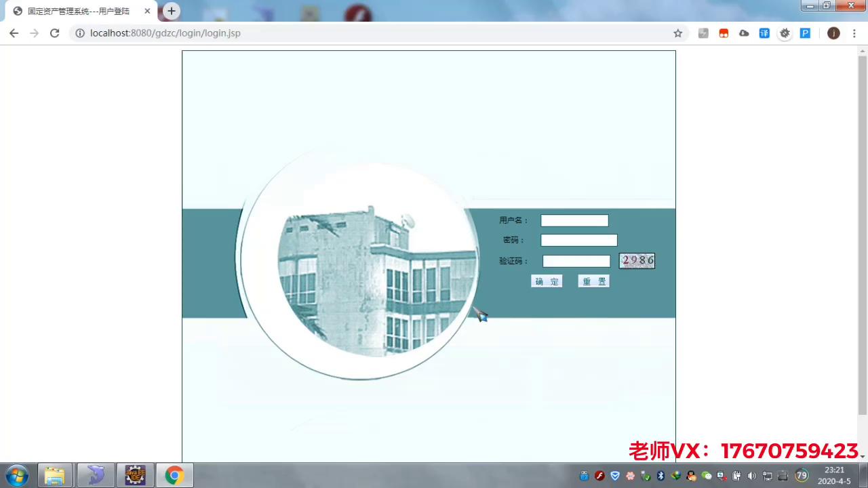Open the Dark Reader extension icon

click(x=785, y=33)
